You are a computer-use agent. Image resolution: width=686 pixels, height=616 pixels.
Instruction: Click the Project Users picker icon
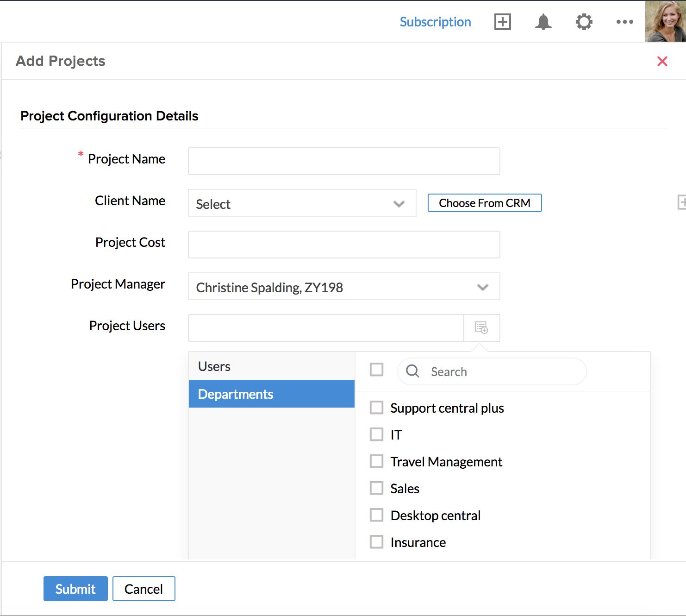click(x=481, y=328)
